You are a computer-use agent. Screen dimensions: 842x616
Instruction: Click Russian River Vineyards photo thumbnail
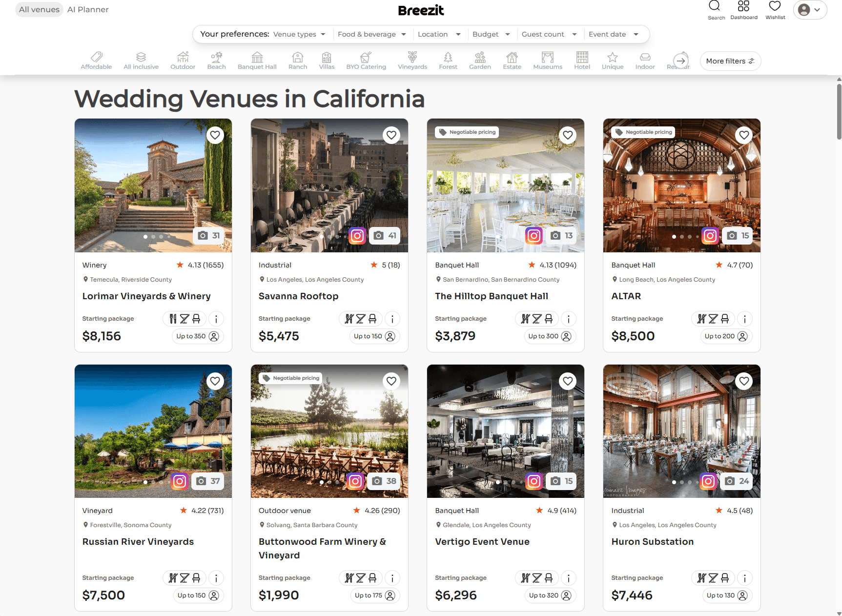click(x=153, y=431)
